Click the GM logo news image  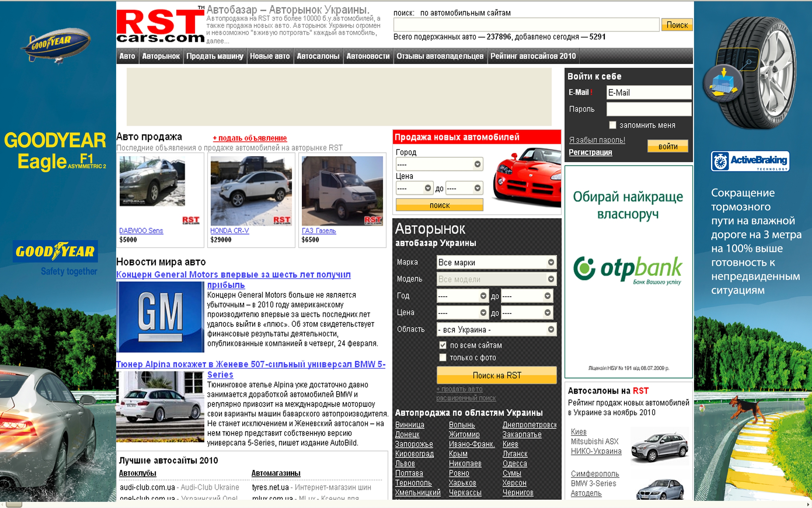click(x=160, y=317)
